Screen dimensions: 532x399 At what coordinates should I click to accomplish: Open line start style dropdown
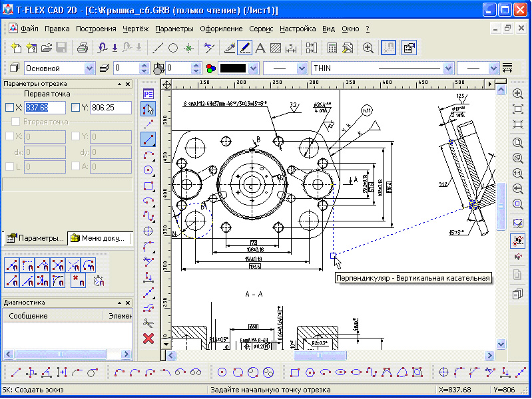click(302, 68)
